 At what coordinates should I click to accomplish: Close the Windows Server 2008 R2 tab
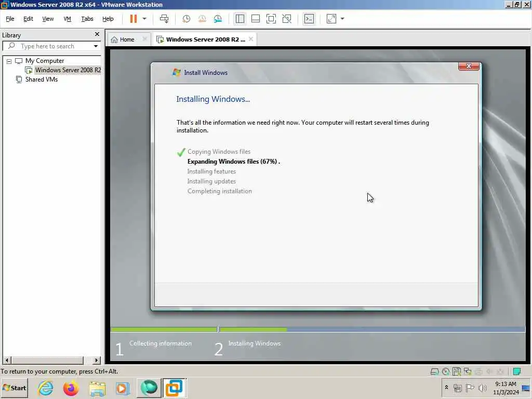[x=251, y=39]
